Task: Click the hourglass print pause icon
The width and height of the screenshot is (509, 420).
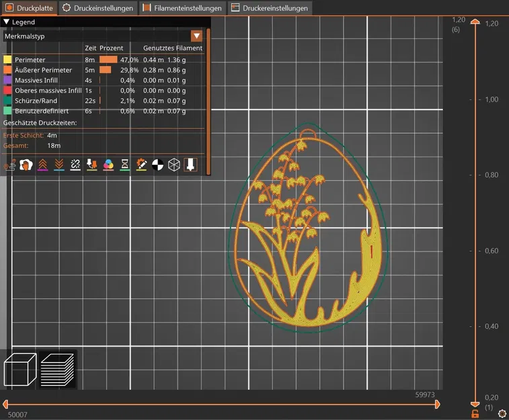Action: click(125, 165)
